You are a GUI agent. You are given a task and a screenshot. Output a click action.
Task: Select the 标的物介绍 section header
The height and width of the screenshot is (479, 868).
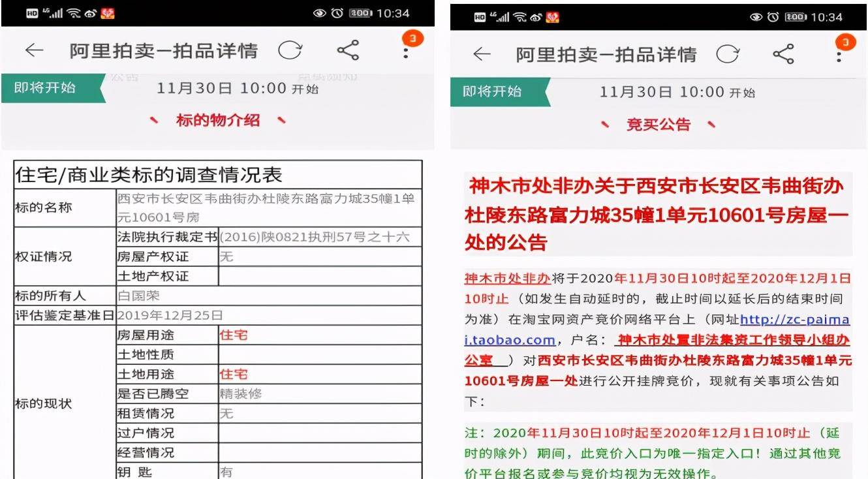[218, 120]
